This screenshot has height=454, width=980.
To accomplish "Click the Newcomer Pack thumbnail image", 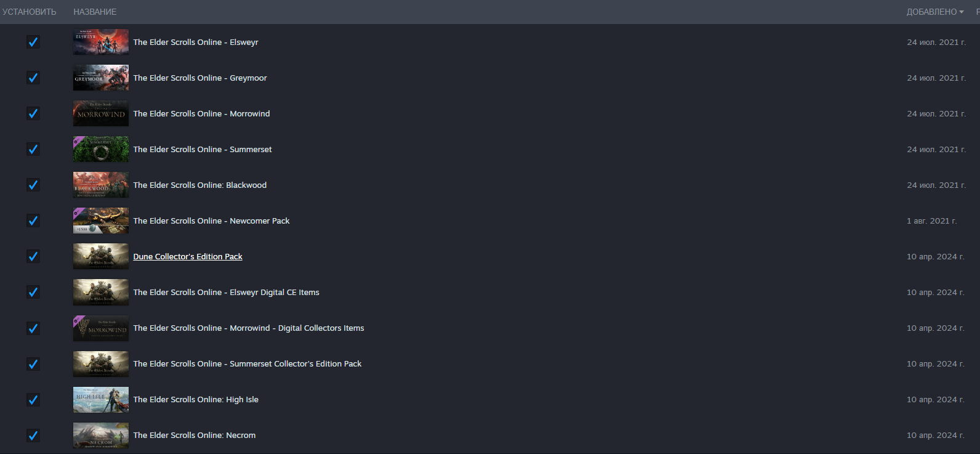I will tap(101, 221).
